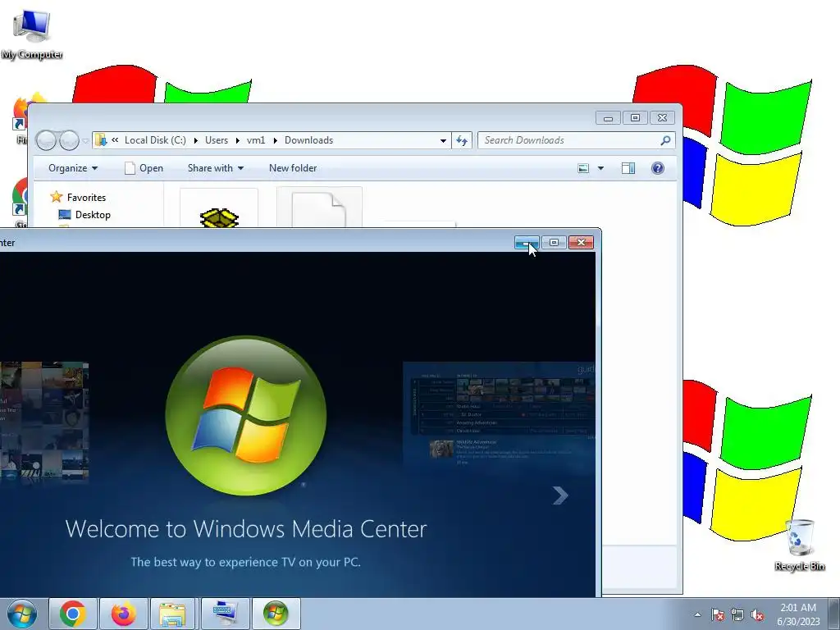This screenshot has width=840, height=630.
Task: Go back in Explorer Downloads window
Action: pyautogui.click(x=46, y=140)
